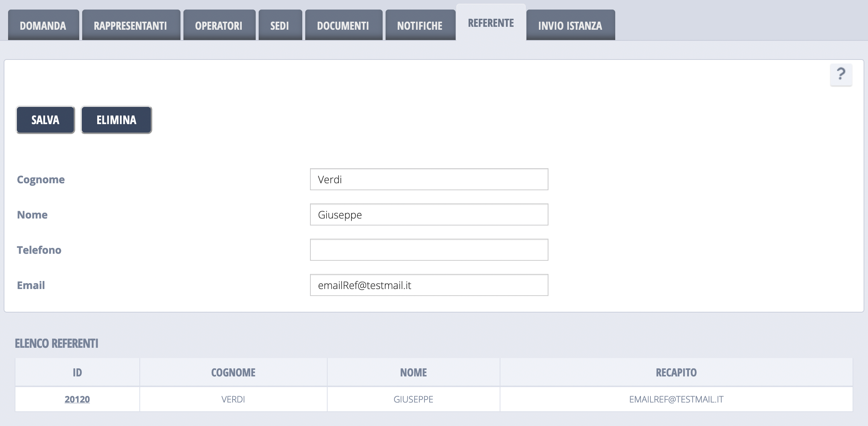868x426 pixels.
Task: Click the active REFERENTE tab
Action: click(491, 23)
